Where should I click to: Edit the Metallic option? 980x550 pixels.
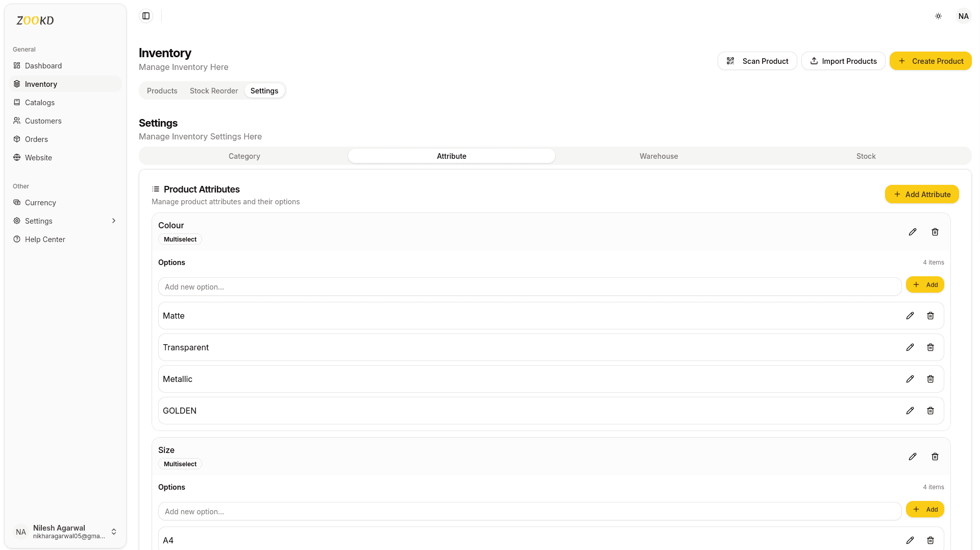click(x=910, y=379)
